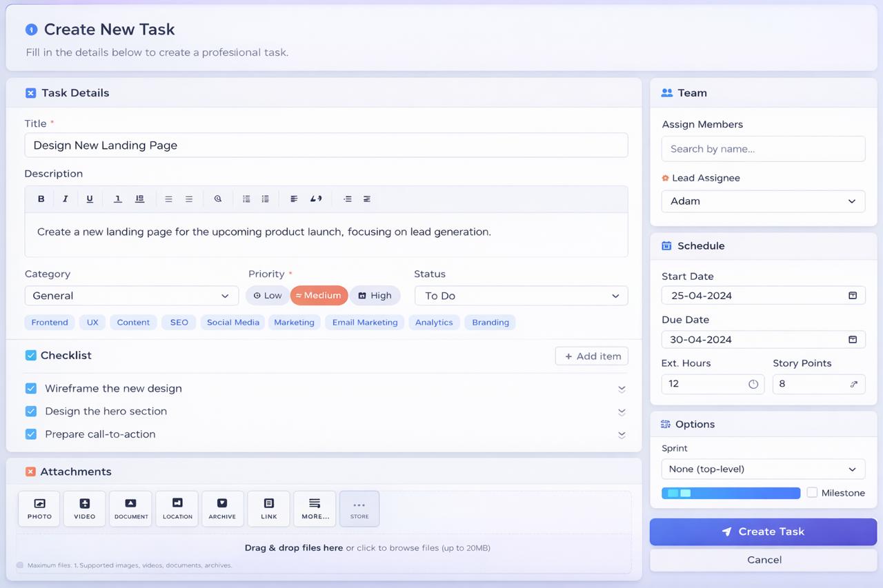Click the underline formatting icon
Image resolution: width=883 pixels, height=588 pixels.
tap(90, 199)
